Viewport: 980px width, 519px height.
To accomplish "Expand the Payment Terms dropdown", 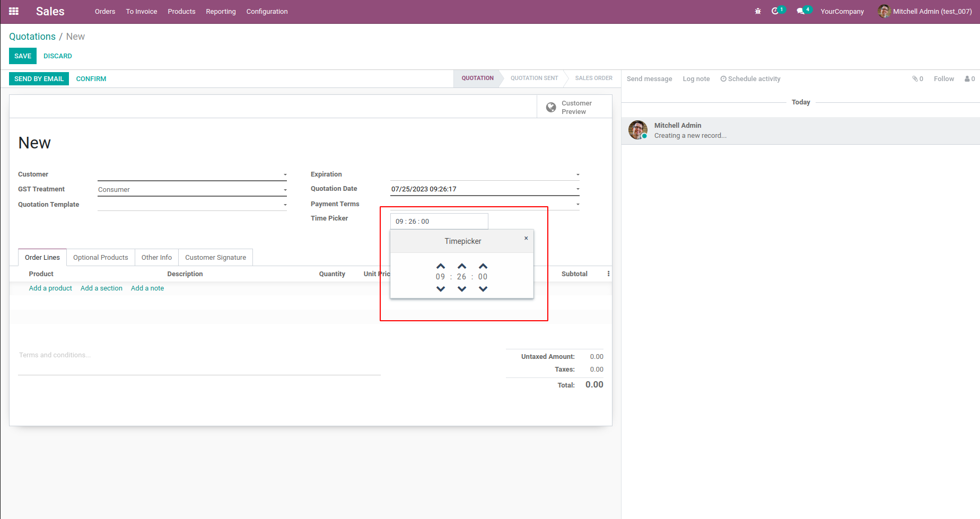I will click(x=578, y=204).
